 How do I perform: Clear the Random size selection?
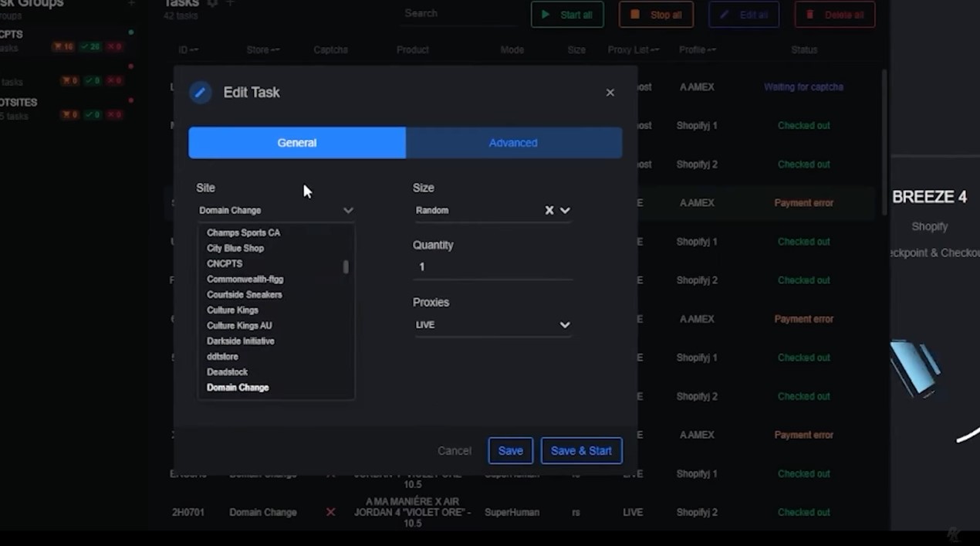pyautogui.click(x=549, y=210)
